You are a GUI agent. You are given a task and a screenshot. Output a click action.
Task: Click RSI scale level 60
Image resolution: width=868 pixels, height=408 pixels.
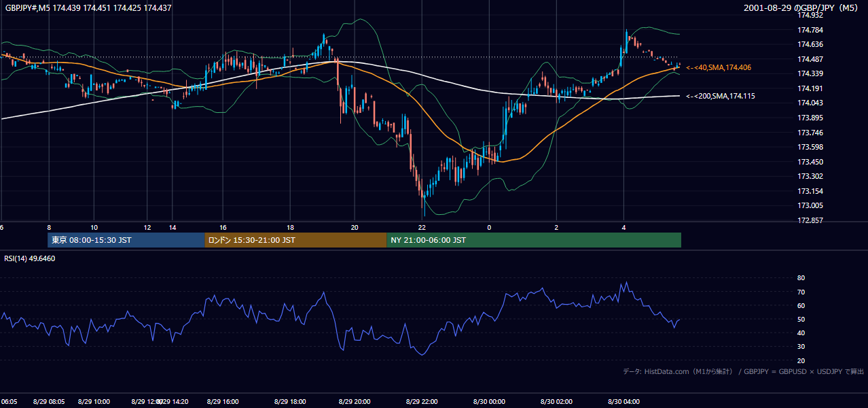click(x=801, y=305)
